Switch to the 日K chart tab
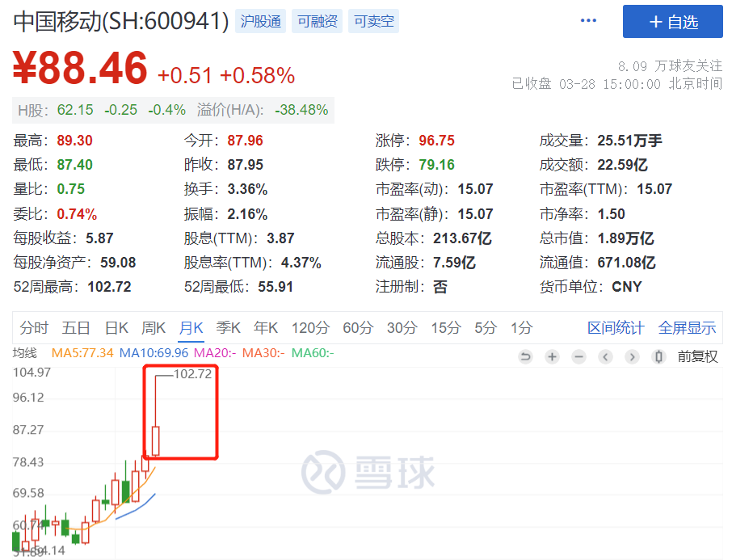 116,328
